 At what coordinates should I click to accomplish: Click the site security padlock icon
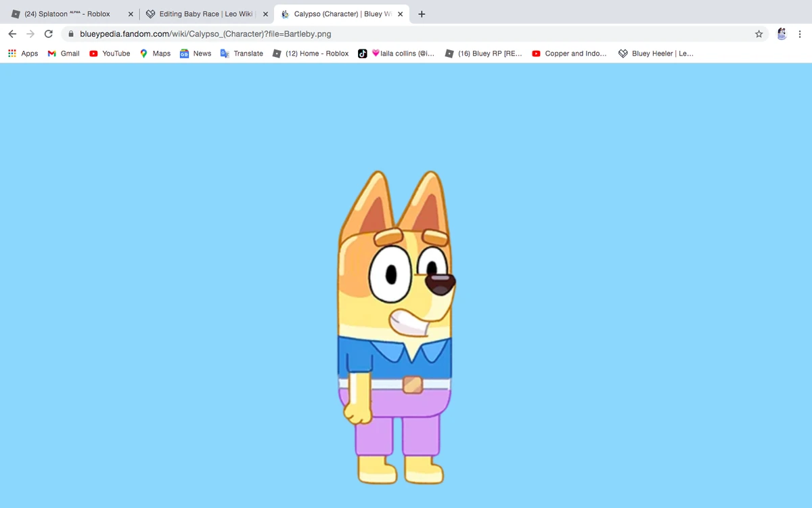point(70,33)
